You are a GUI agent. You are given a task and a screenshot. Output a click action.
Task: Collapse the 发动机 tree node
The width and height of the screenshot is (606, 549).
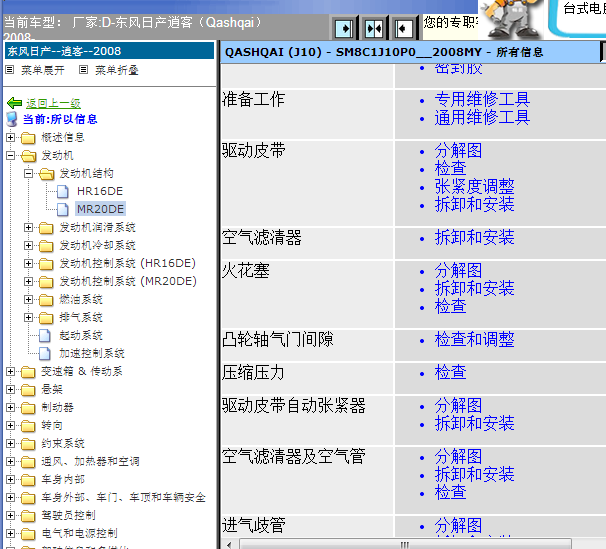(x=10, y=155)
